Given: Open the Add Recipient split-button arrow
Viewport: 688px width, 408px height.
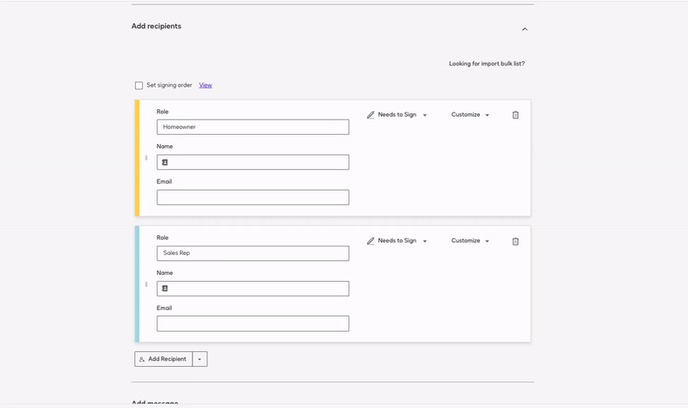Looking at the screenshot, I should coord(200,359).
